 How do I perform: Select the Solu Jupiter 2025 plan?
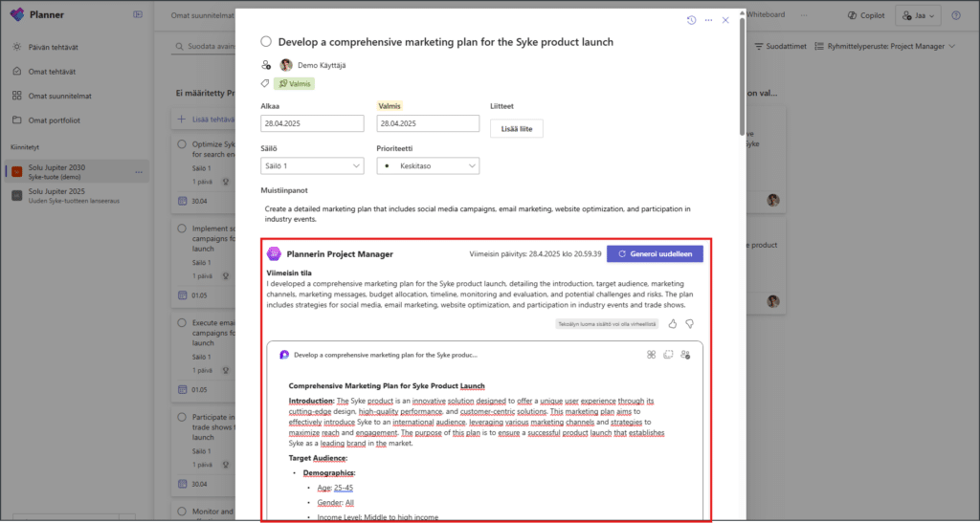click(x=76, y=195)
